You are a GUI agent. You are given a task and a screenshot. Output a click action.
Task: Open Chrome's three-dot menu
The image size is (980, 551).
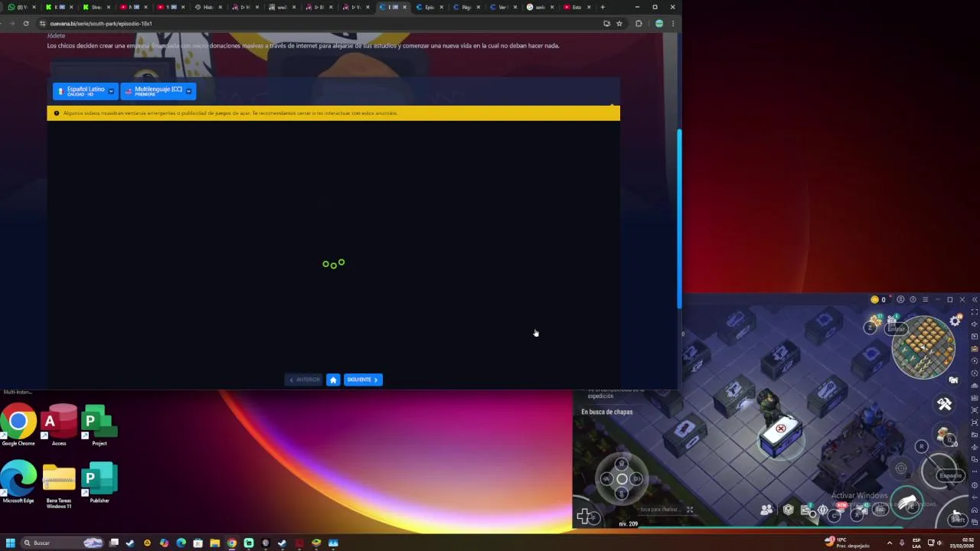[x=673, y=24]
